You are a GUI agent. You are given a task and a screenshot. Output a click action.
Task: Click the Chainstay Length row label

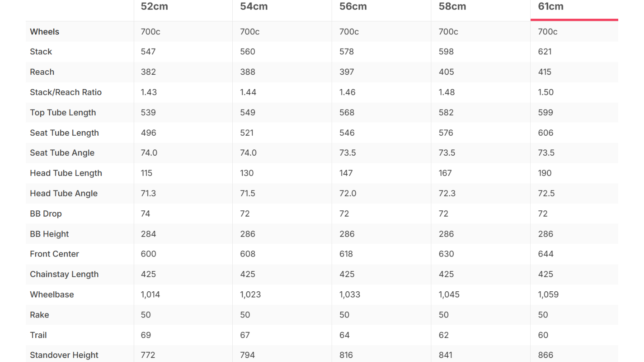click(x=64, y=274)
